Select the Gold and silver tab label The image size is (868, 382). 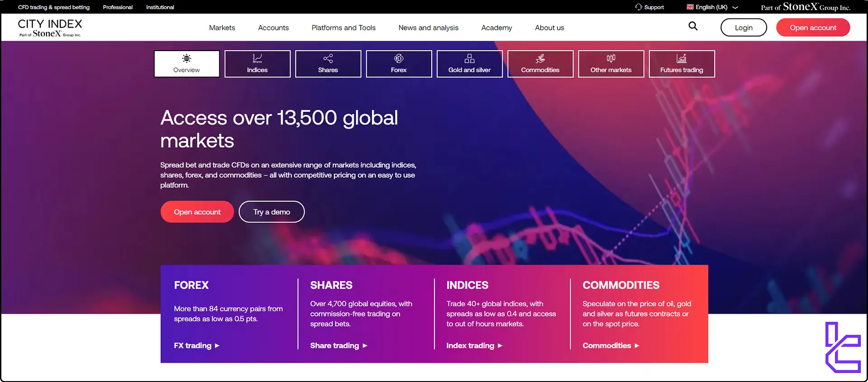point(469,70)
